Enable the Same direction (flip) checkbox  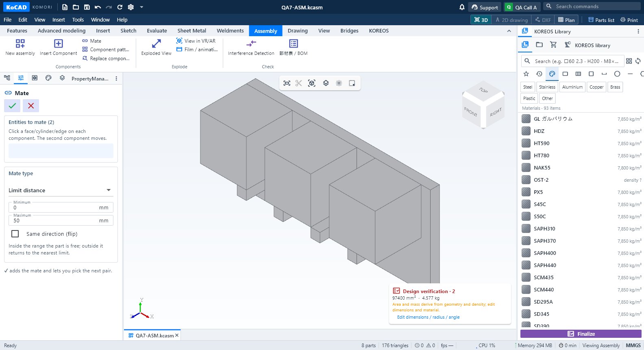(x=15, y=234)
